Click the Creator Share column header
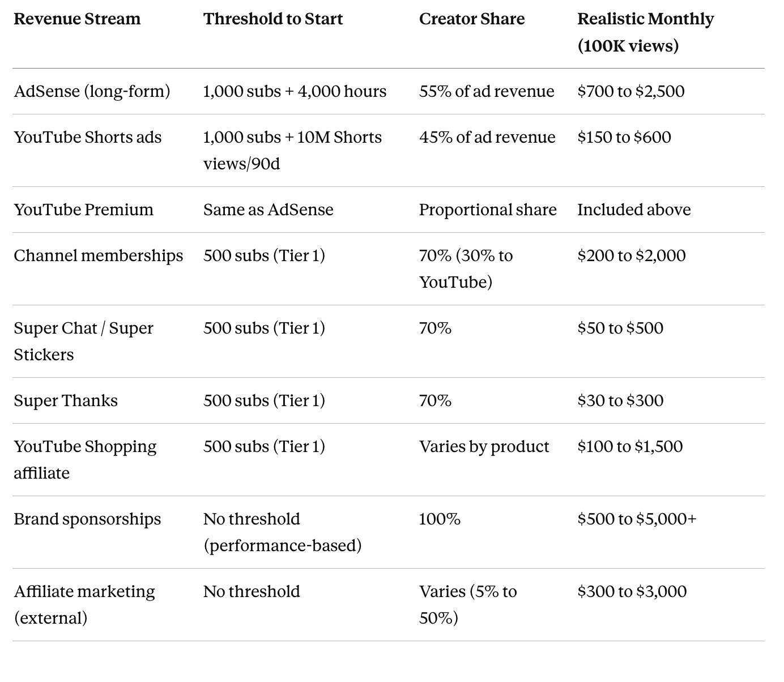This screenshot has width=784, height=682. (472, 19)
